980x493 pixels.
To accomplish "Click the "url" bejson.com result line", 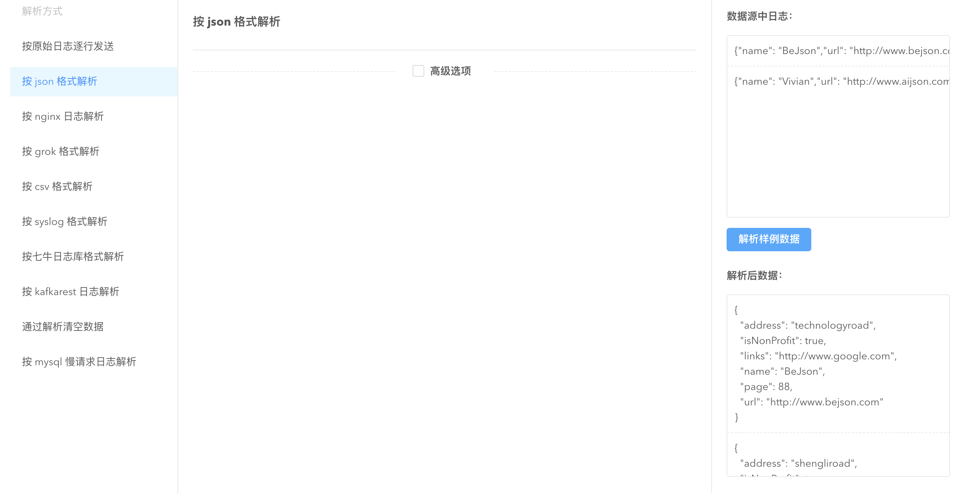I will [811, 402].
